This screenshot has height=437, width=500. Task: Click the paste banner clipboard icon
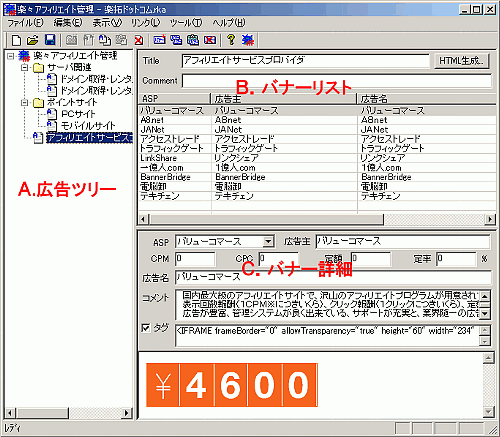(x=193, y=40)
